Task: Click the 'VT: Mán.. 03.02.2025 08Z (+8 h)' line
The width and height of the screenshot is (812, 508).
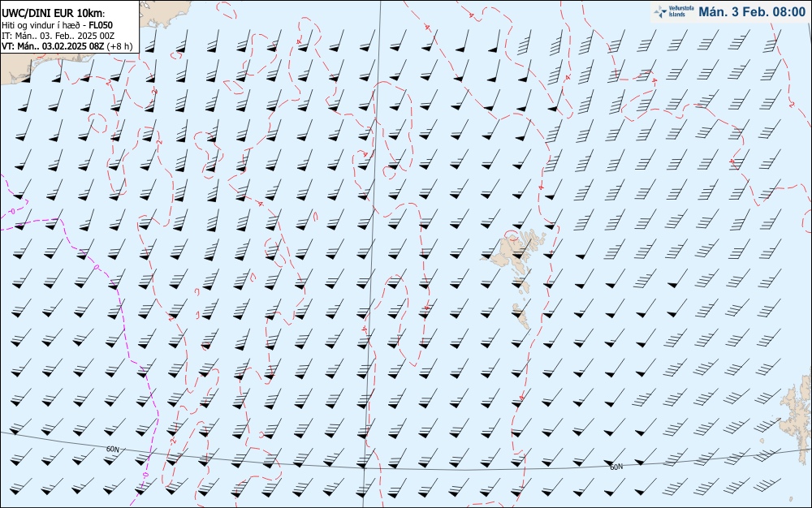Action: (x=67, y=46)
